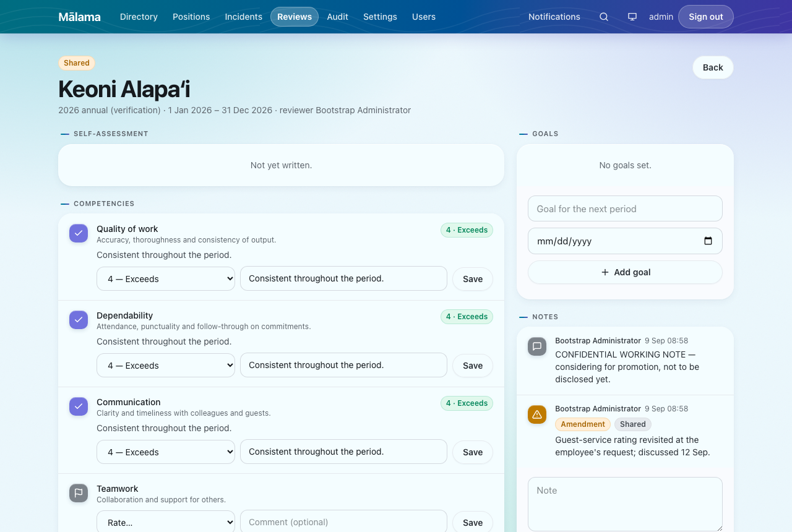Click the Dependability comment field
This screenshot has width=792, height=532.
[x=343, y=365]
